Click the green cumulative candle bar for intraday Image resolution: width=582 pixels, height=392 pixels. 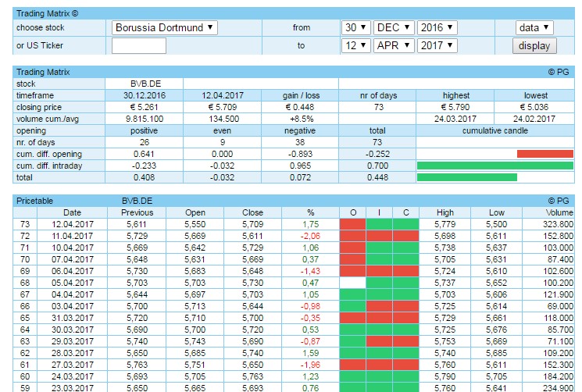[495, 166]
